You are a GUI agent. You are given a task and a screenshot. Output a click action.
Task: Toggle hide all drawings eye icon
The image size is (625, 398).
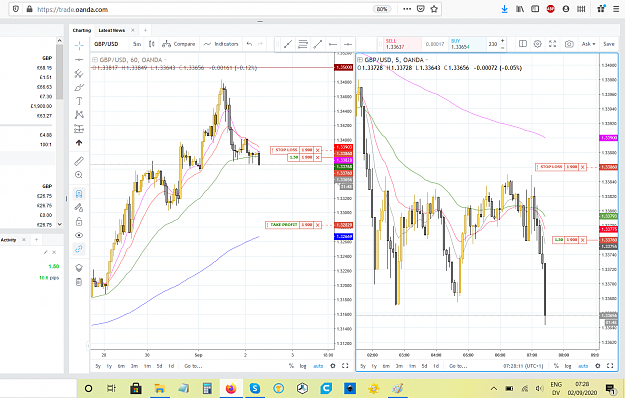pos(79,235)
